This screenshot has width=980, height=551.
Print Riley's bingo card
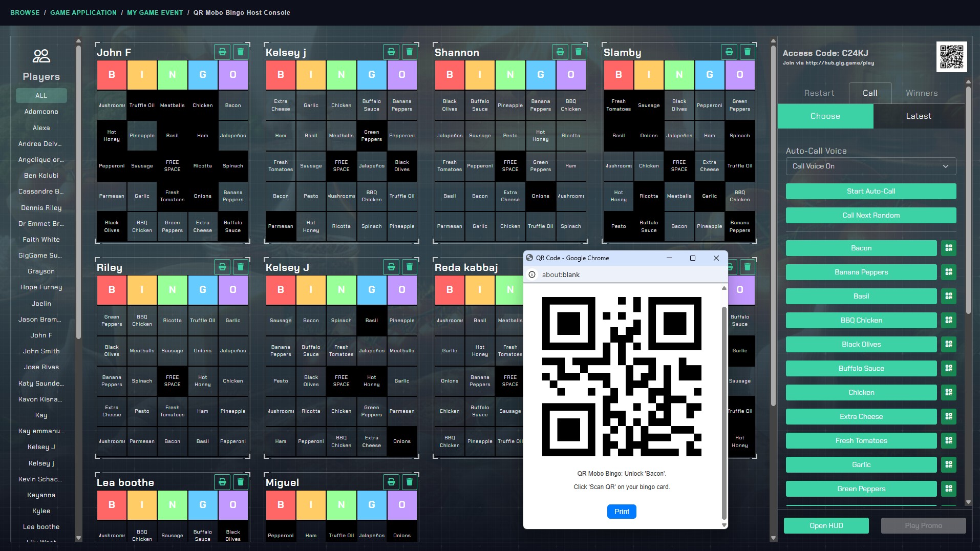click(x=222, y=267)
